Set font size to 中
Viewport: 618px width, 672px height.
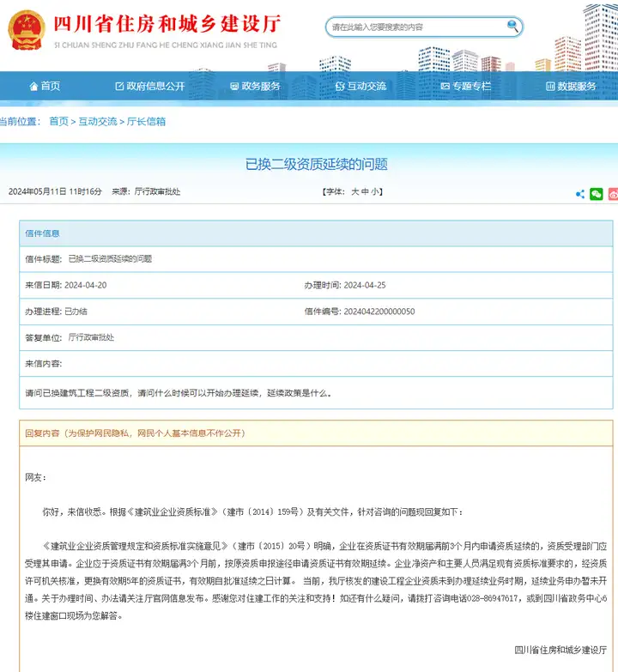tap(365, 191)
